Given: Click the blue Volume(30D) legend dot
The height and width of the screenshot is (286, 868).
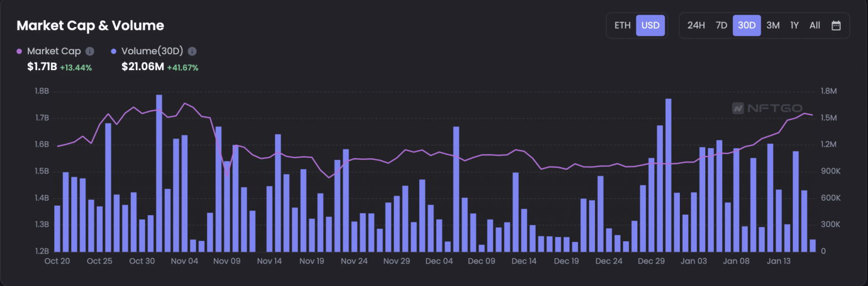Looking at the screenshot, I should (114, 51).
